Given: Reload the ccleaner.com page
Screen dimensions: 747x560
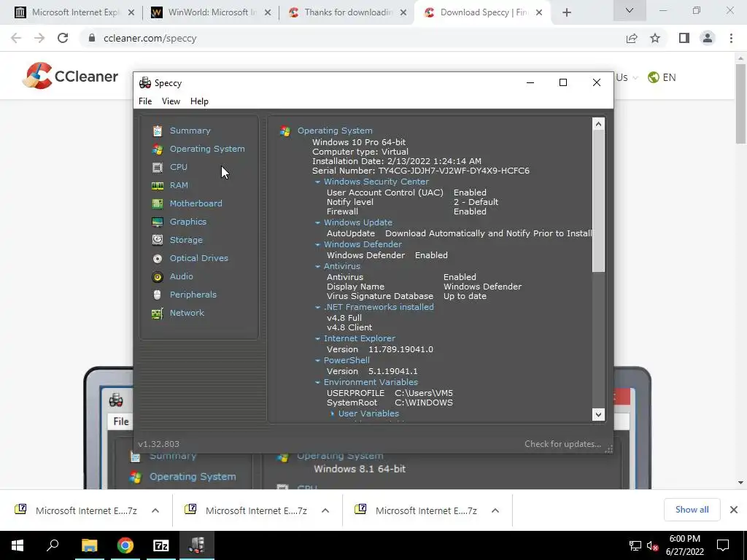Looking at the screenshot, I should (63, 38).
